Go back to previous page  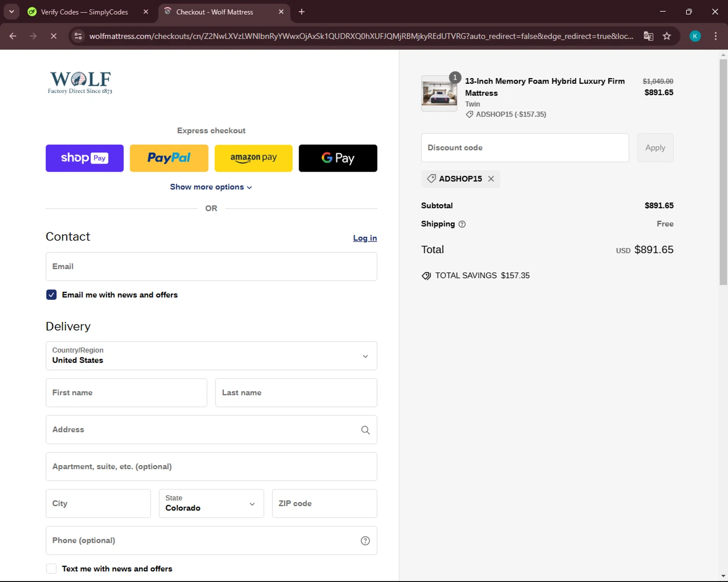[13, 36]
